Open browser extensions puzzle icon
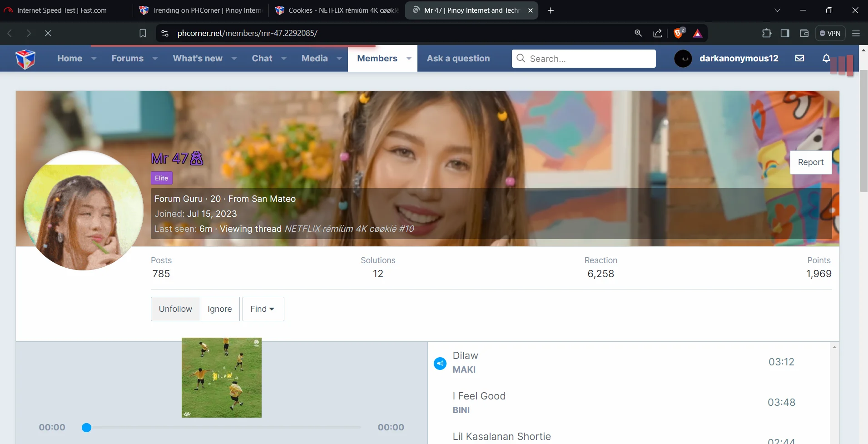The height and width of the screenshot is (444, 868). (767, 33)
